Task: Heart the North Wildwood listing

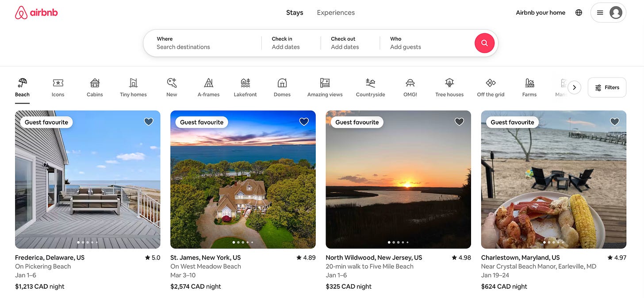Action: 459,121
